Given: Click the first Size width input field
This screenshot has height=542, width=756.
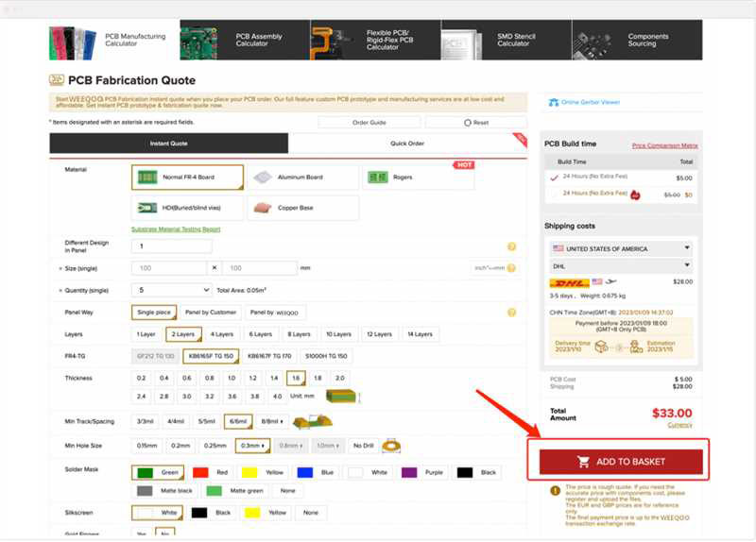Looking at the screenshot, I should [172, 268].
